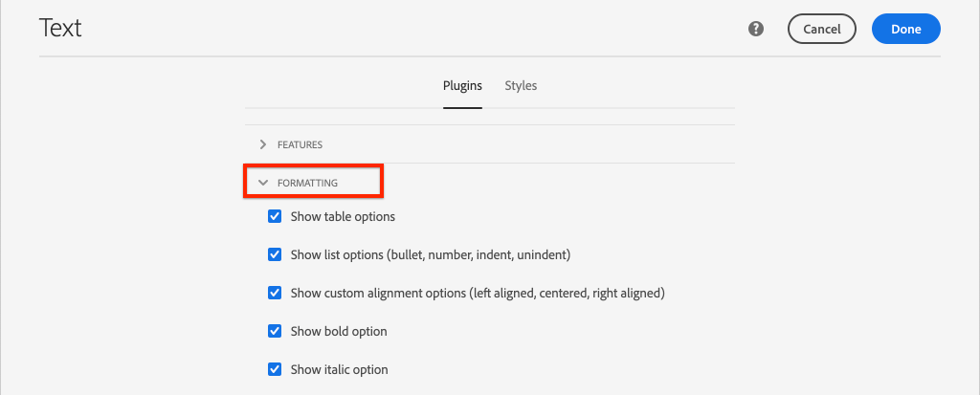This screenshot has height=395, width=980.
Task: Switch to the Styles tab
Action: 521,86
